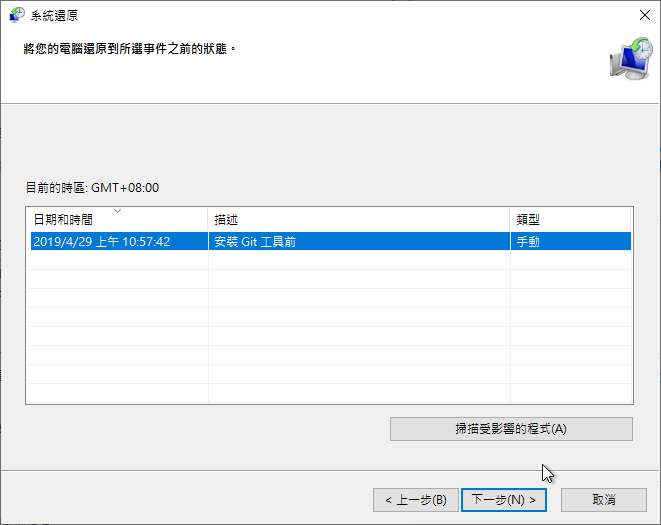The width and height of the screenshot is (661, 525).
Task: Click the 手動 type cell
Action: pyautogui.click(x=527, y=241)
